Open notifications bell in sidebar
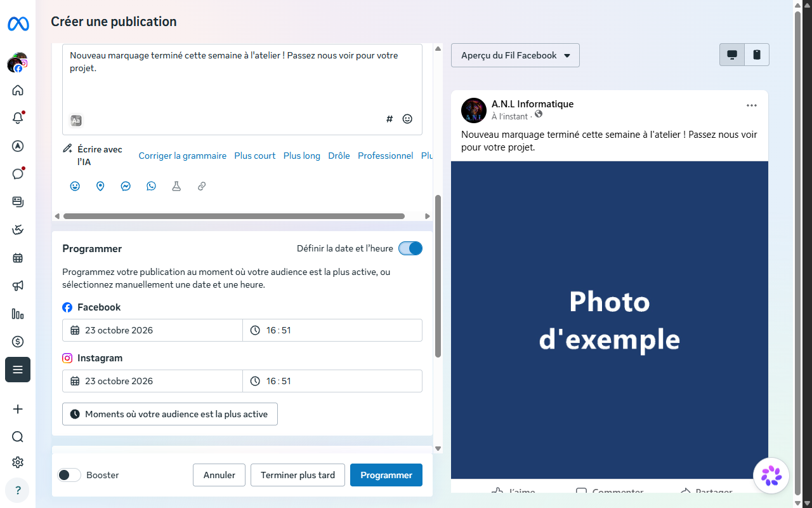The height and width of the screenshot is (508, 812). click(18, 118)
